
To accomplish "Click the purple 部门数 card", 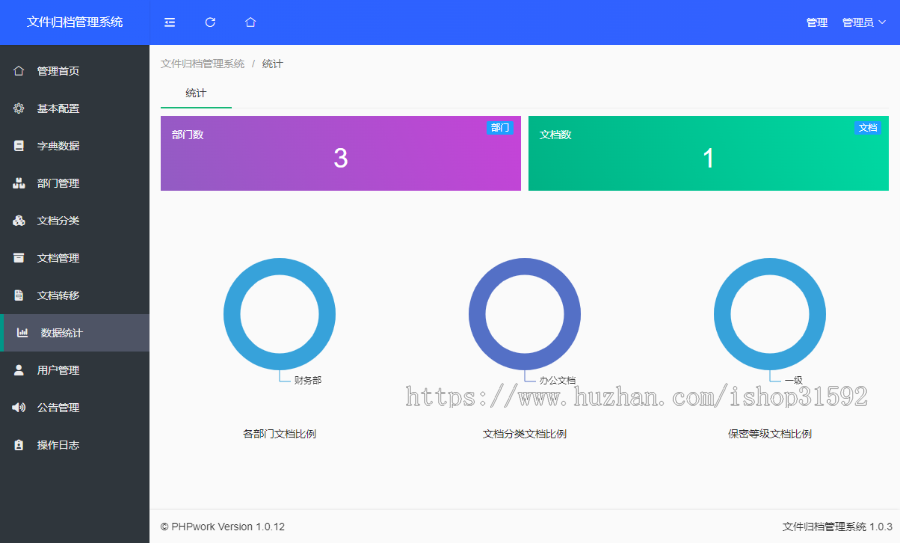I will [340, 153].
